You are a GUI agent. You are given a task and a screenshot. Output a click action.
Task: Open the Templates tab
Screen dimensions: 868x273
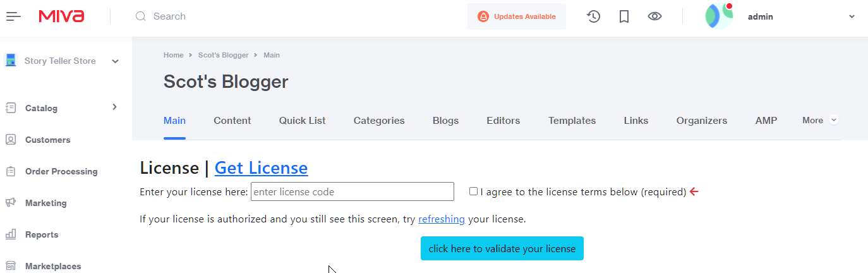pyautogui.click(x=572, y=121)
